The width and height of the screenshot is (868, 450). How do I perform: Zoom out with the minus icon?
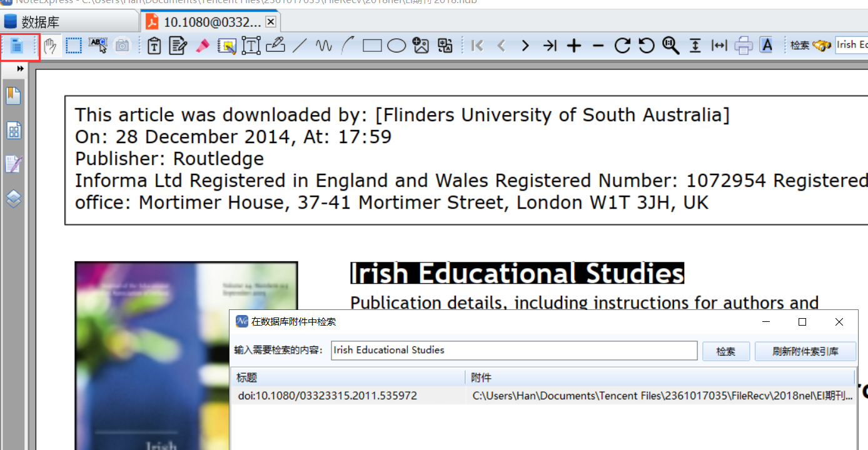(x=598, y=46)
